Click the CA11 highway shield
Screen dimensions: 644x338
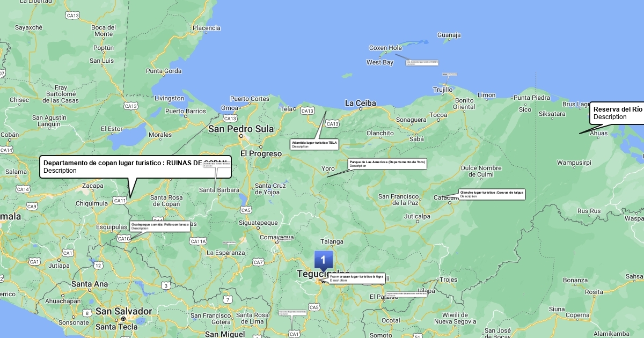pos(120,201)
